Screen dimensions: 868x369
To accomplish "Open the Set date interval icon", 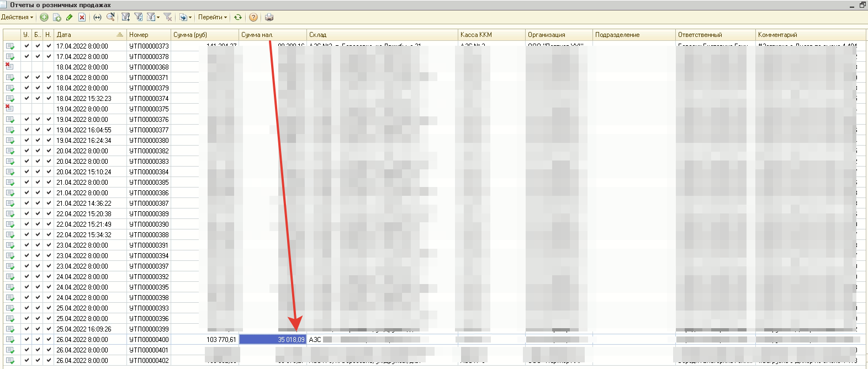I will (97, 17).
